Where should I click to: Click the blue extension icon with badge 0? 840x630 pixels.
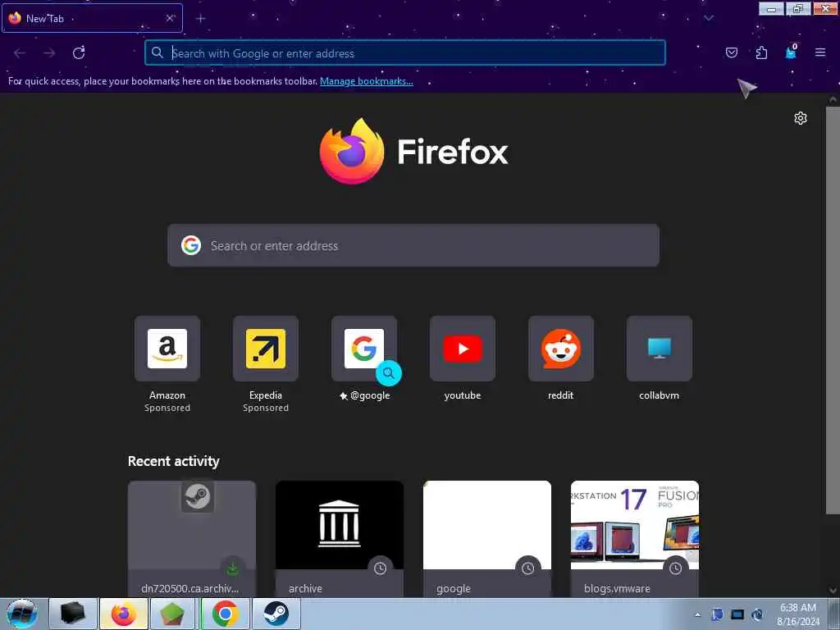pyautogui.click(x=791, y=52)
